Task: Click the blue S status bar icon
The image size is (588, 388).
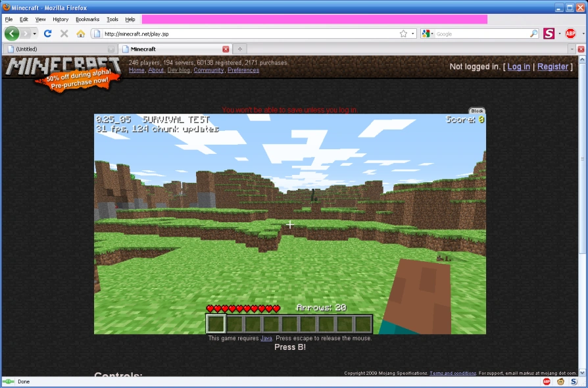Action: pyautogui.click(x=574, y=381)
